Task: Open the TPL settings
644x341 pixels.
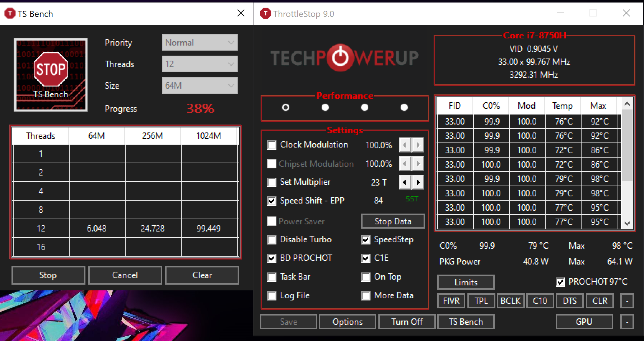Action: pyautogui.click(x=481, y=301)
